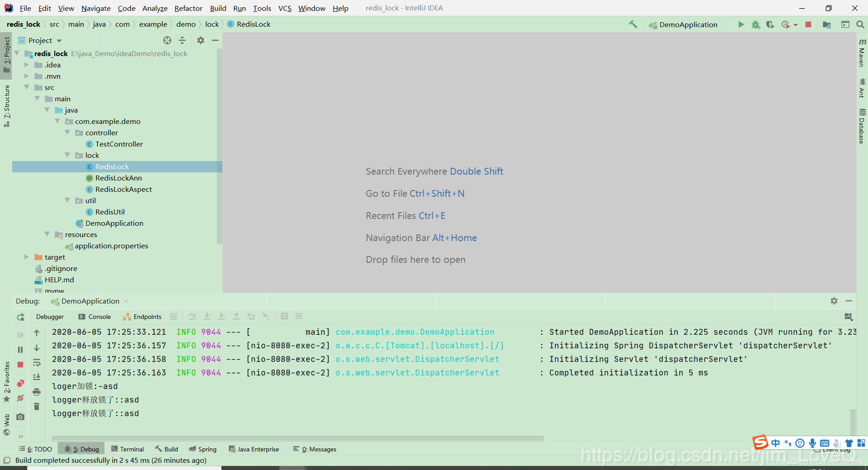
Task: Click the Locate/Select Opened File crosshair icon
Action: 167,40
